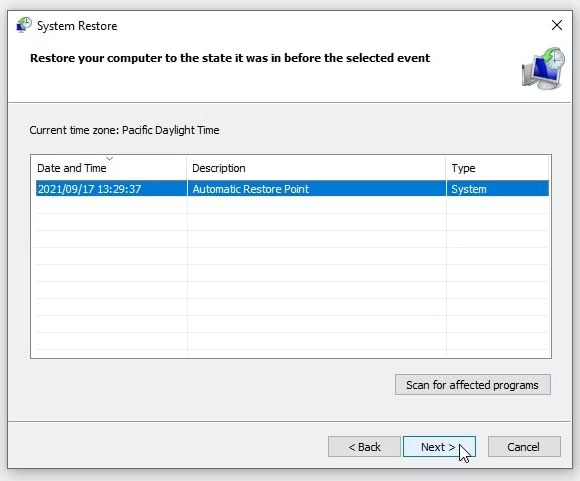The image size is (580, 481).
Task: Click the empty list area below the restore point
Action: [292, 276]
